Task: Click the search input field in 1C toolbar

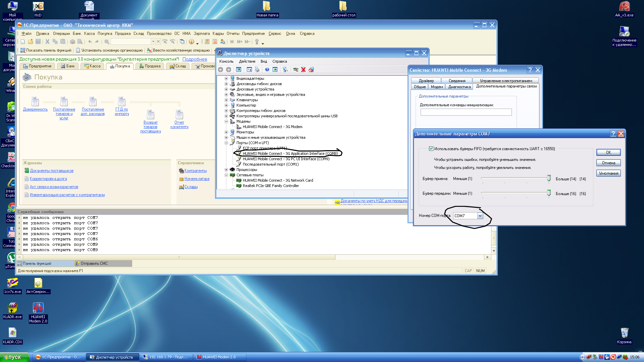Action: coord(131,42)
